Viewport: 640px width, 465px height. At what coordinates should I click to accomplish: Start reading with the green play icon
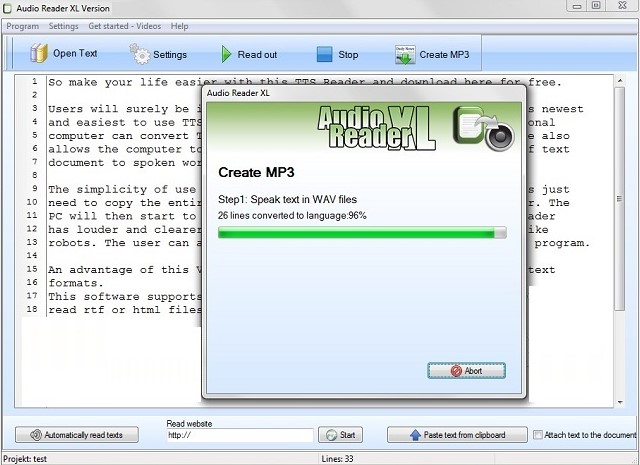click(x=226, y=54)
